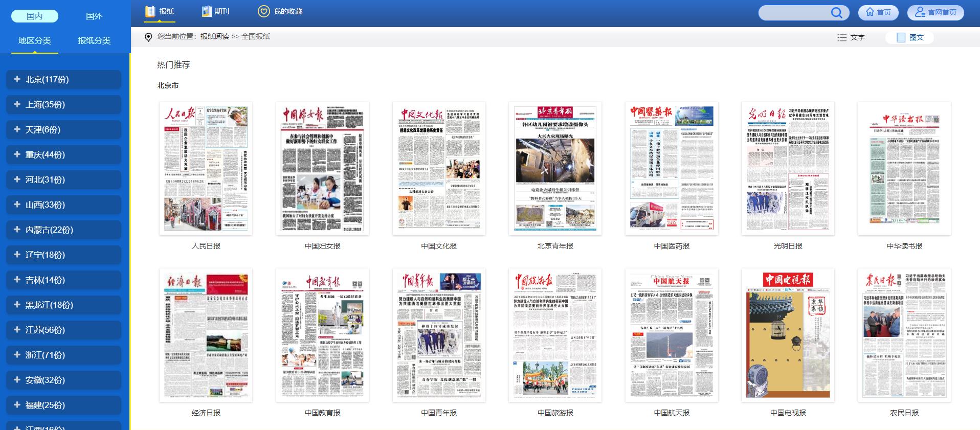Open 中国教育报 front page thumbnail

pos(322,335)
